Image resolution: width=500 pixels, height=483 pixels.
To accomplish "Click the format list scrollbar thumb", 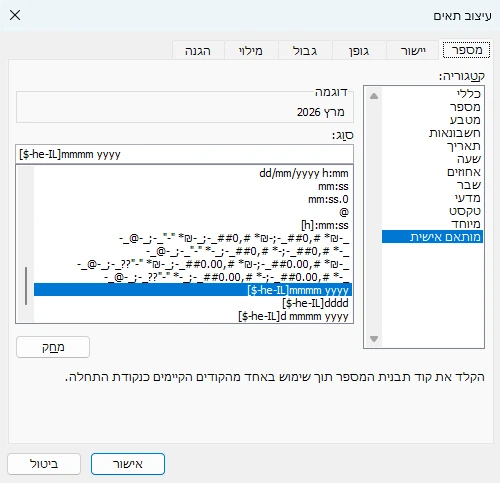I will [26, 286].
